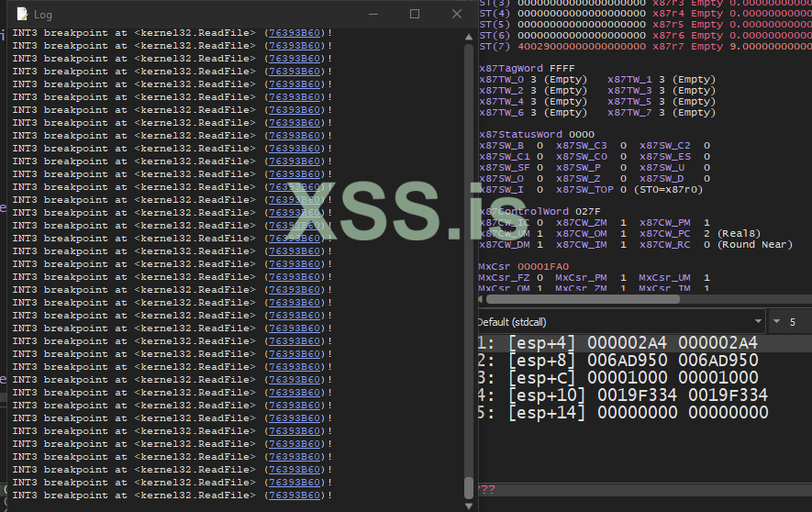Select the x87SW_D flag
This screenshot has width=812, height=512.
(x=674, y=179)
